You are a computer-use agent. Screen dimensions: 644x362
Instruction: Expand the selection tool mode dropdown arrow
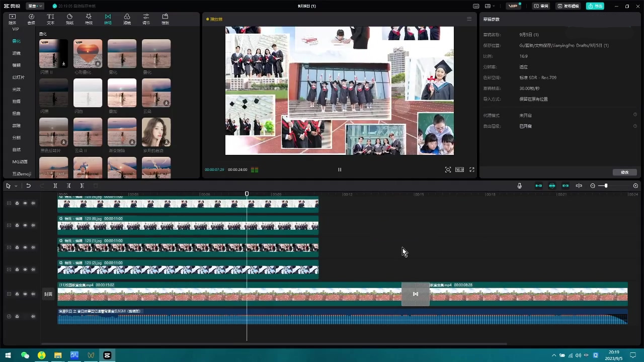tap(16, 186)
